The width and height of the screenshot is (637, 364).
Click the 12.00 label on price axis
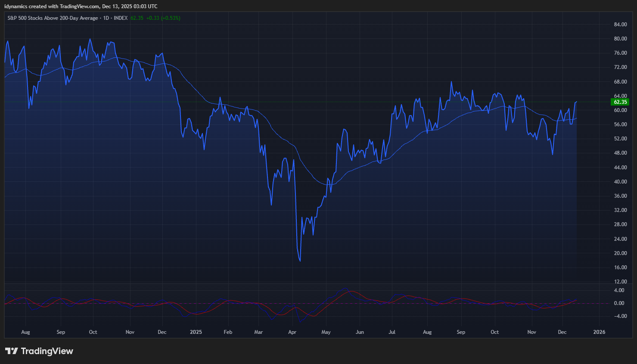(x=620, y=282)
